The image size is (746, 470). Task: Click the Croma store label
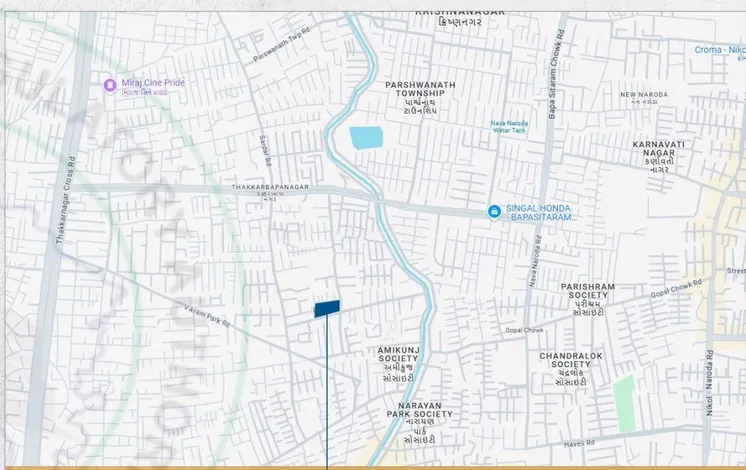coord(720,49)
